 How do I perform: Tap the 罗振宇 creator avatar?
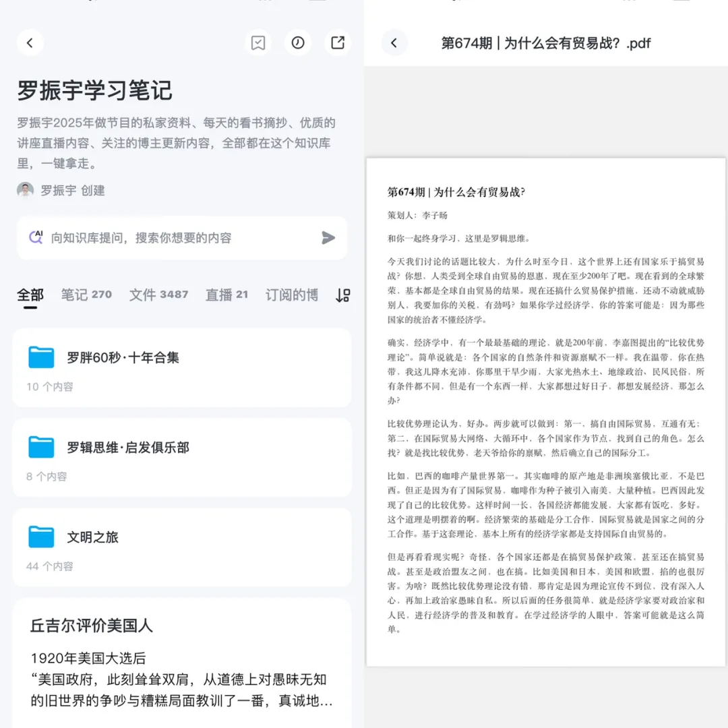click(26, 190)
